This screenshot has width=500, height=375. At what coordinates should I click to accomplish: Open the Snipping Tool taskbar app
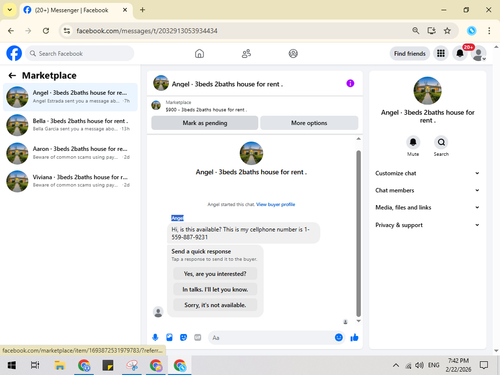[132, 365]
